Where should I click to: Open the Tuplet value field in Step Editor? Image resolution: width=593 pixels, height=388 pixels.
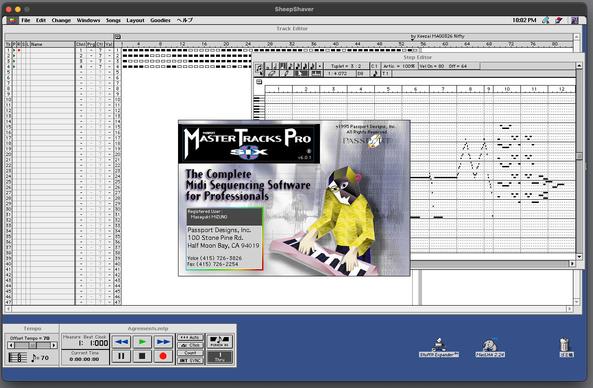tap(346, 66)
